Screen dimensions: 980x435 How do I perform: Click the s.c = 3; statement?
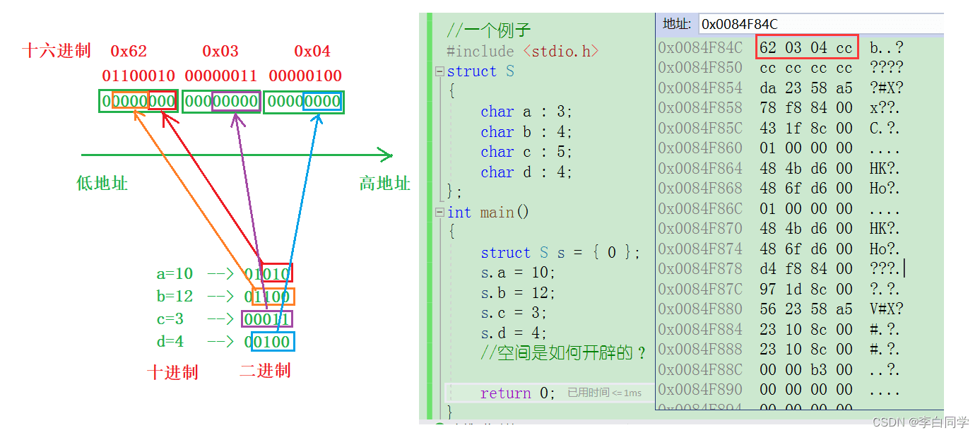tap(514, 313)
